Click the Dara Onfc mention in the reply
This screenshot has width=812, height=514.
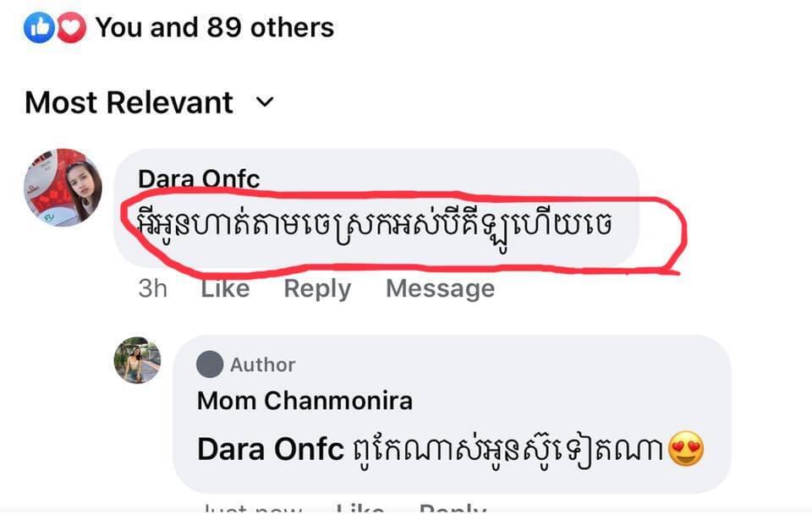click(x=271, y=450)
